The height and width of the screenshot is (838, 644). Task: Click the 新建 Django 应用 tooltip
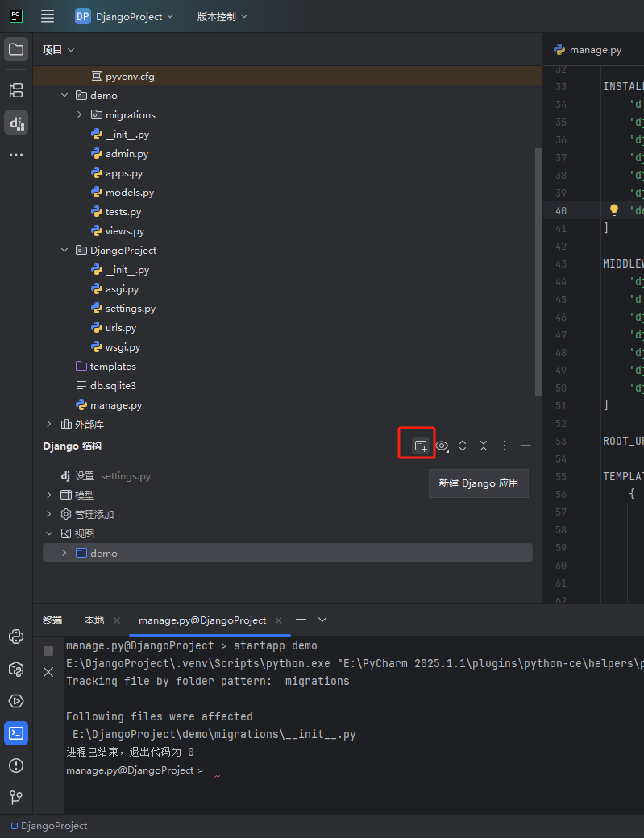coord(478,483)
